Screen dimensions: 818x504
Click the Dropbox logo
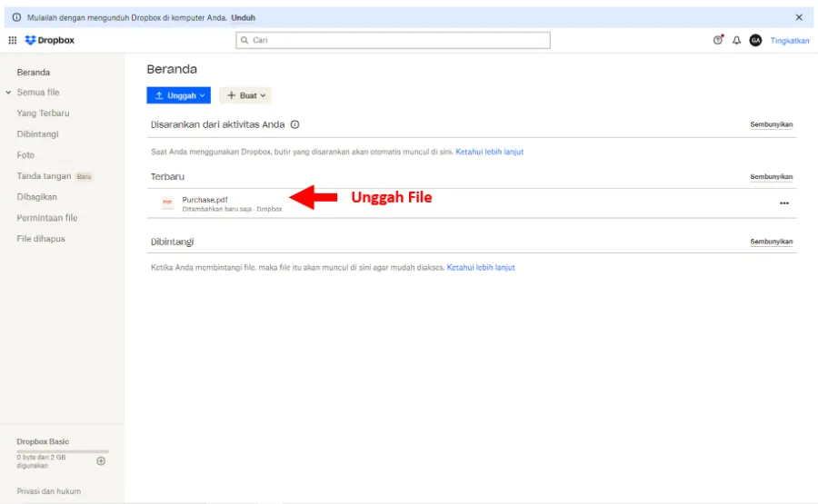coord(50,40)
